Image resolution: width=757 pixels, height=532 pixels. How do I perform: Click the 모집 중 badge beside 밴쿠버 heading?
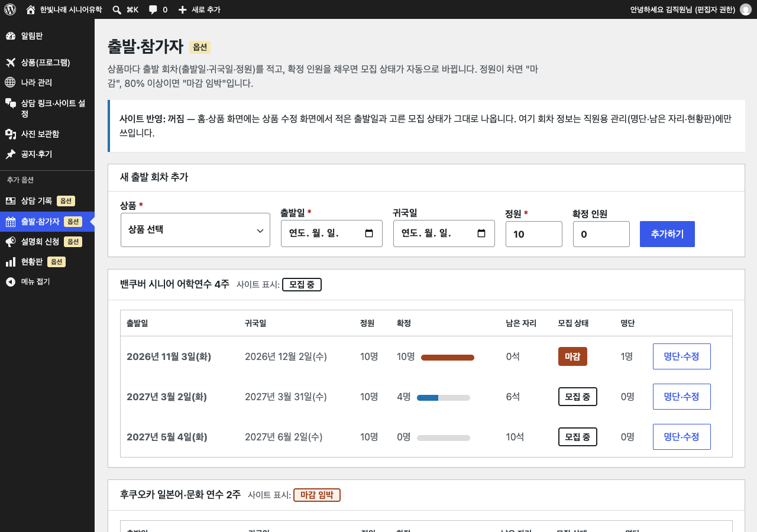tap(302, 284)
